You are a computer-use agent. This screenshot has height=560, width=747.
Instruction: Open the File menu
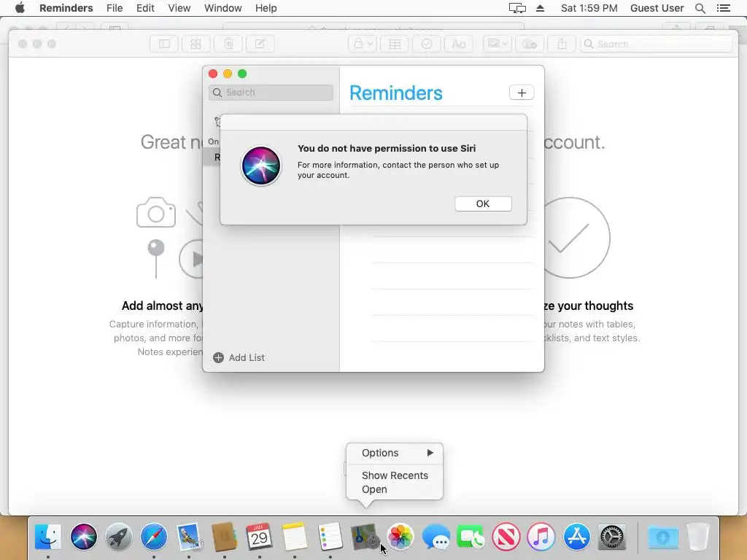click(x=115, y=8)
